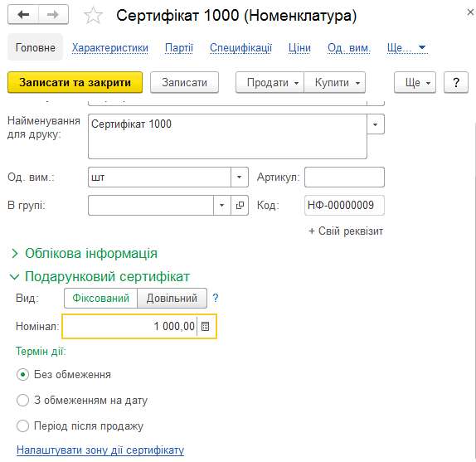Screen dimensions: 476x462
Task: Select Без обмеження radio button
Action: click(22, 374)
